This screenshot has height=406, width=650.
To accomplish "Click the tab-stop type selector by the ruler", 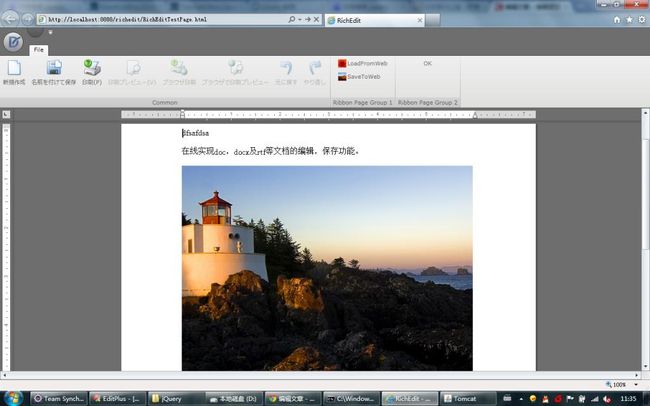I will click(x=6, y=114).
